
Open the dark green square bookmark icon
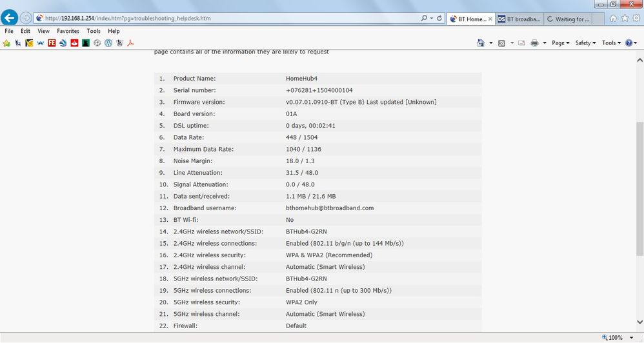click(85, 43)
